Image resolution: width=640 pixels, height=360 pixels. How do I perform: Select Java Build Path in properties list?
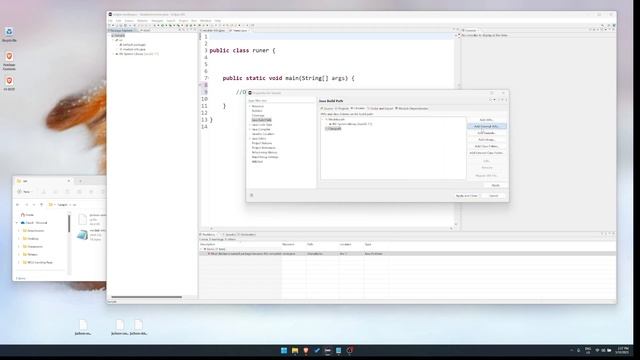coord(262,120)
